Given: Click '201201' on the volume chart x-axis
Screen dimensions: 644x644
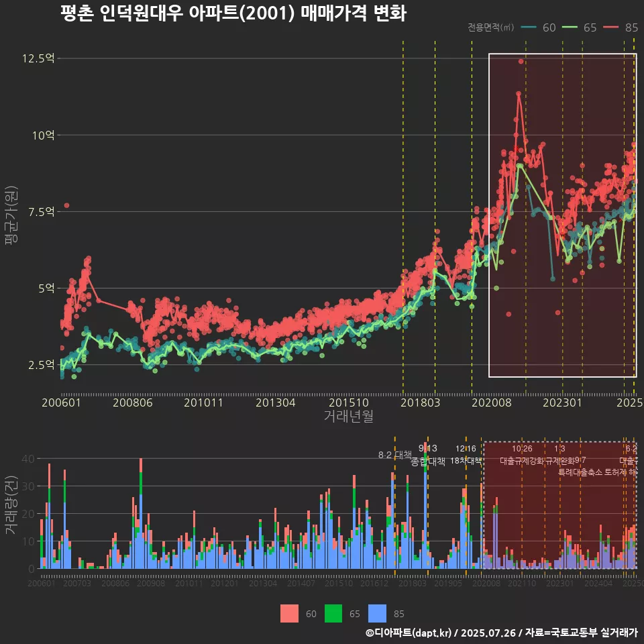Looking at the screenshot, I should tap(224, 583).
